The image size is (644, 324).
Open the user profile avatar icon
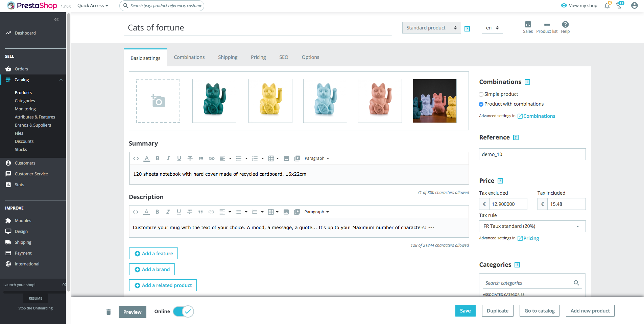635,5
